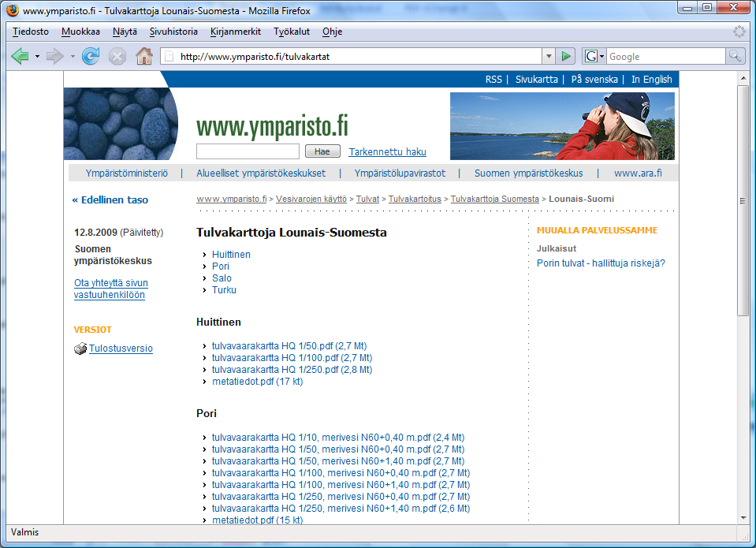This screenshot has height=548, width=756.
Task: Click the page icon in the address bar
Action: [x=169, y=57]
